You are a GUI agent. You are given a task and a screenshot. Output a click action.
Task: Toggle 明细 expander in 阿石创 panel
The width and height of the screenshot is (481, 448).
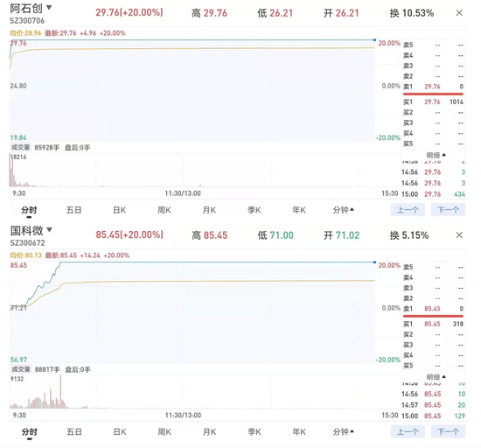tap(436, 155)
